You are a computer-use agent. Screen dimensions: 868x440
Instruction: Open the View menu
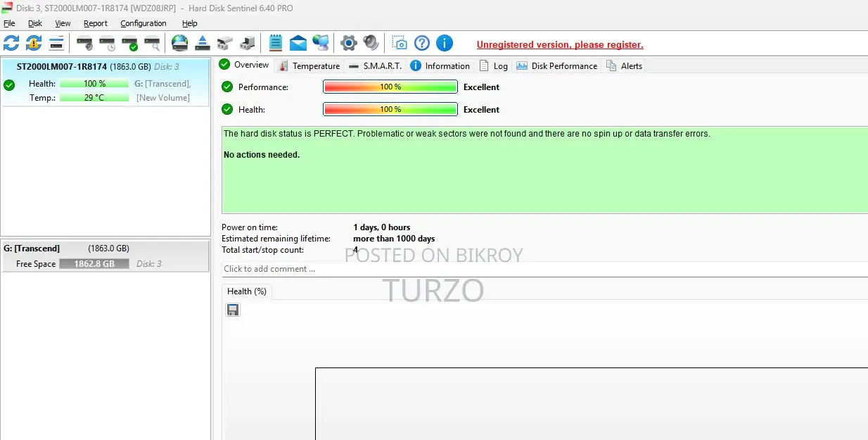tap(63, 23)
